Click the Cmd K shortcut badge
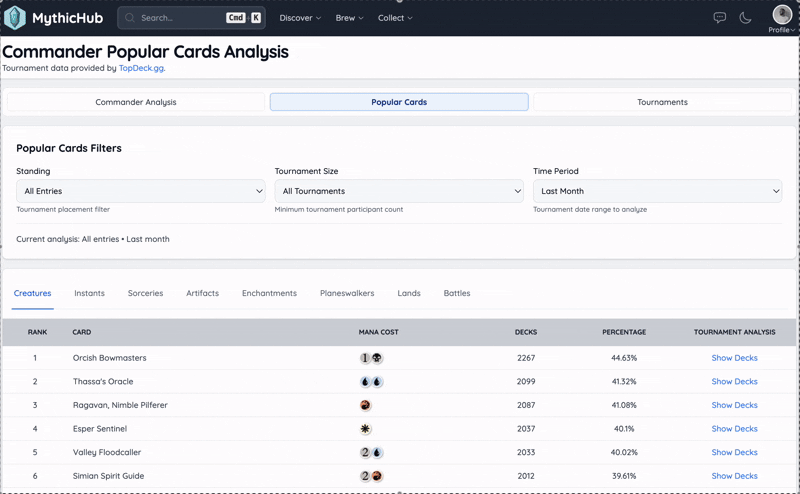The width and height of the screenshot is (800, 494). [x=244, y=18]
